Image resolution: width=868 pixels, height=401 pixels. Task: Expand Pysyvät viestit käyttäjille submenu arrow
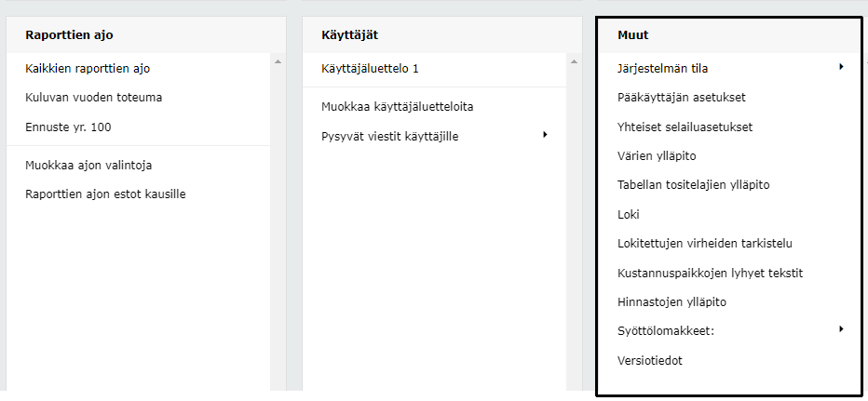(x=545, y=136)
